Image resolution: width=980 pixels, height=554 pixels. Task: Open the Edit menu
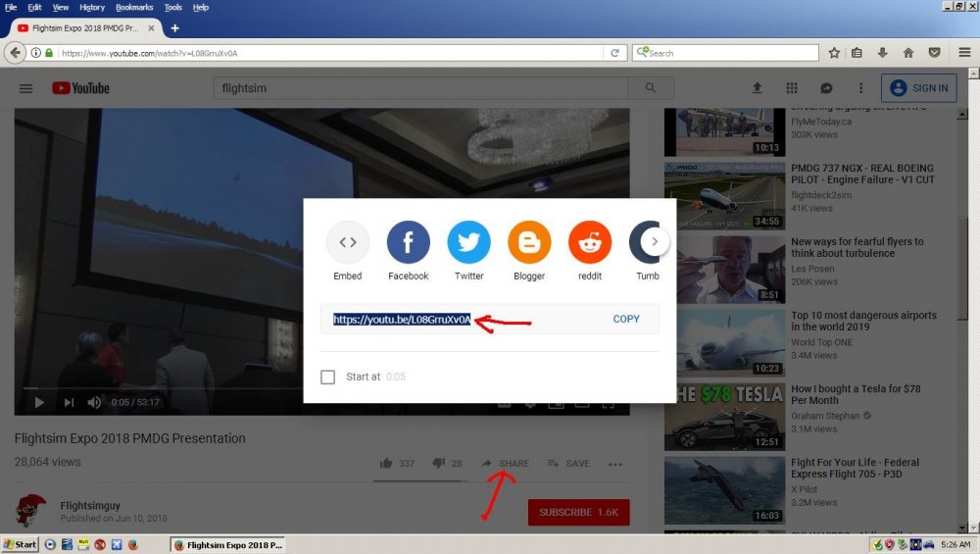pyautogui.click(x=35, y=8)
